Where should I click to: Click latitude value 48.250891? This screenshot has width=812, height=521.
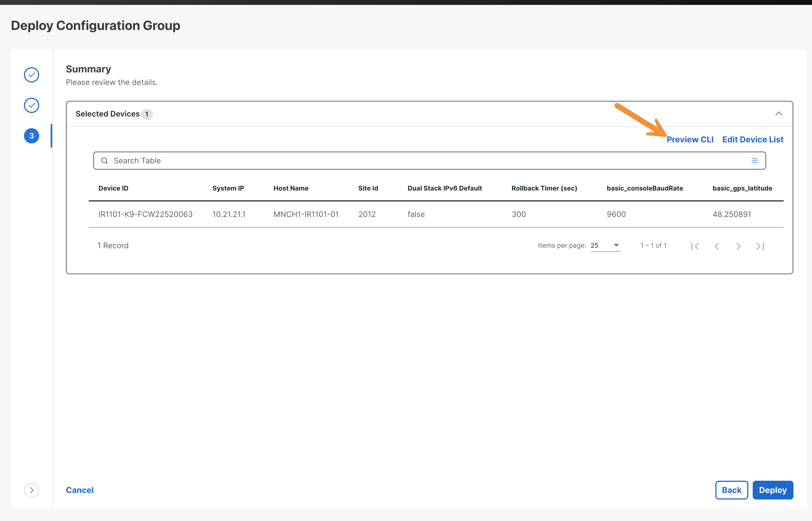731,214
